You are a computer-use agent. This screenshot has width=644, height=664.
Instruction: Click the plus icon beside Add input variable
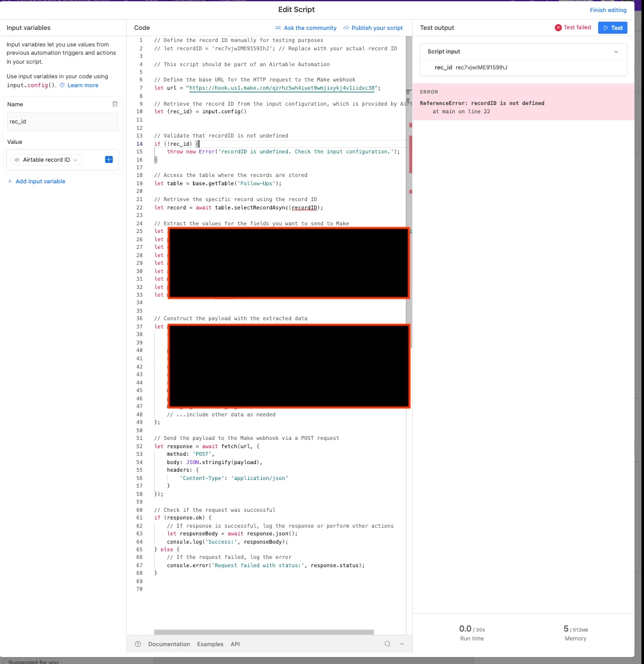coord(10,181)
